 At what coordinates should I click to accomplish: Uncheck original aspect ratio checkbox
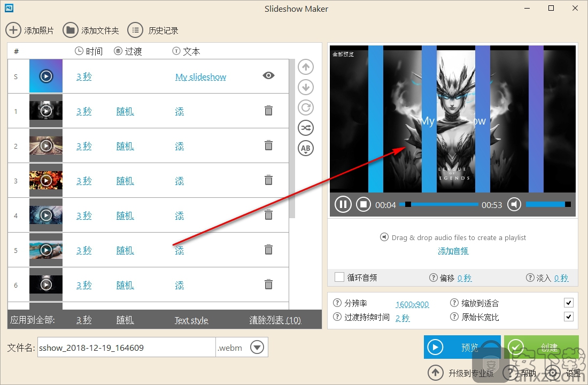(x=569, y=317)
